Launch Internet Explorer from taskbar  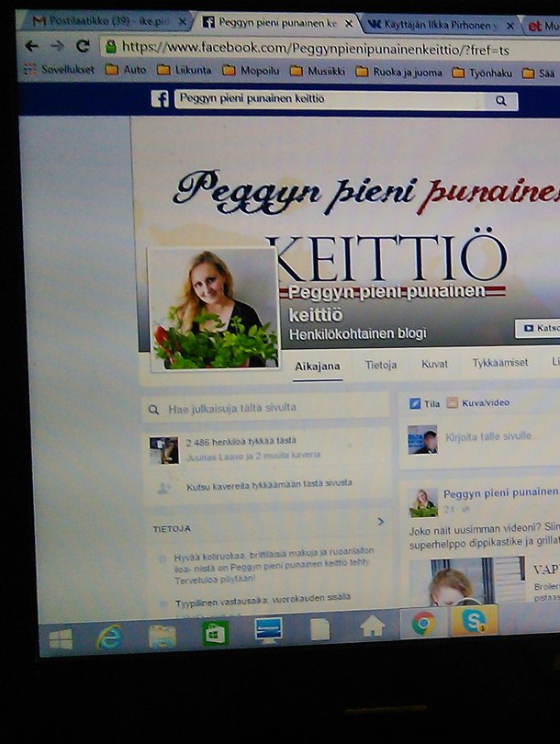coord(109,637)
